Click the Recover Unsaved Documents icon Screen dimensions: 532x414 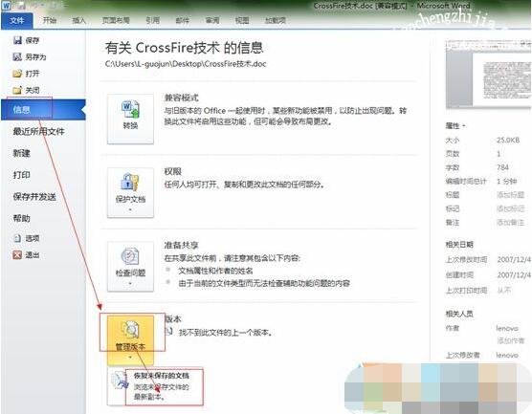(120, 381)
